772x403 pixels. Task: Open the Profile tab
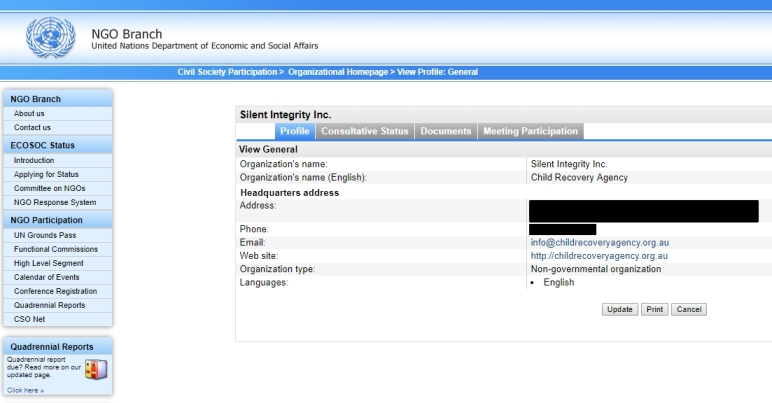pyautogui.click(x=294, y=131)
